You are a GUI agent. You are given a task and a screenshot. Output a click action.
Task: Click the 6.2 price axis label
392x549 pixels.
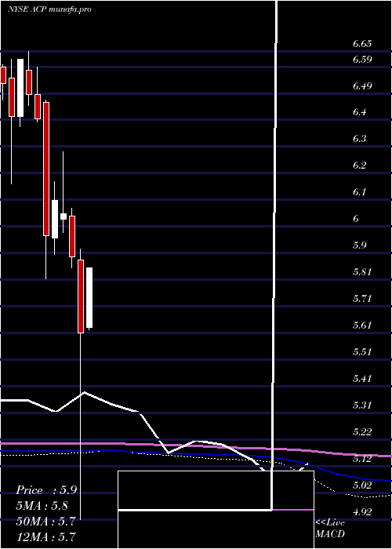(x=359, y=165)
